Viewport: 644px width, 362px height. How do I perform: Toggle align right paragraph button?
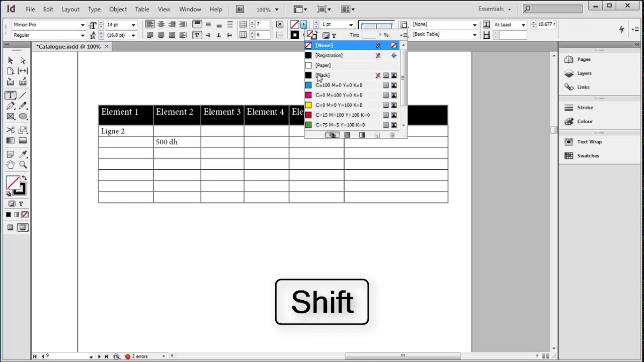(x=172, y=25)
